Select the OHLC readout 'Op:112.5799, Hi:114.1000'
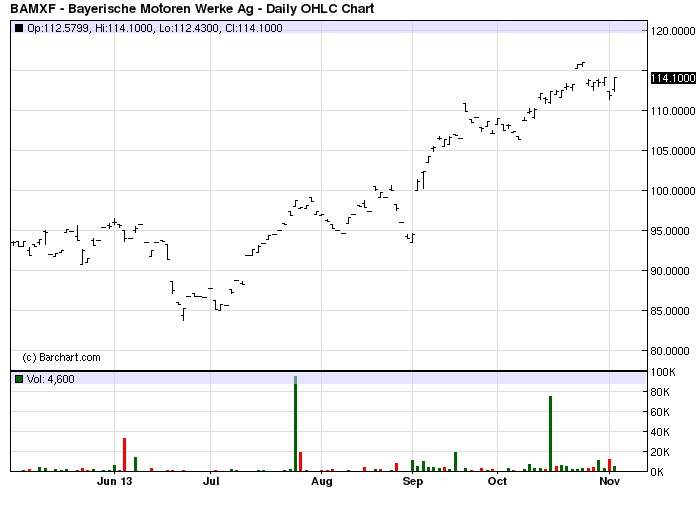This screenshot has height=512, width=700. (x=90, y=28)
